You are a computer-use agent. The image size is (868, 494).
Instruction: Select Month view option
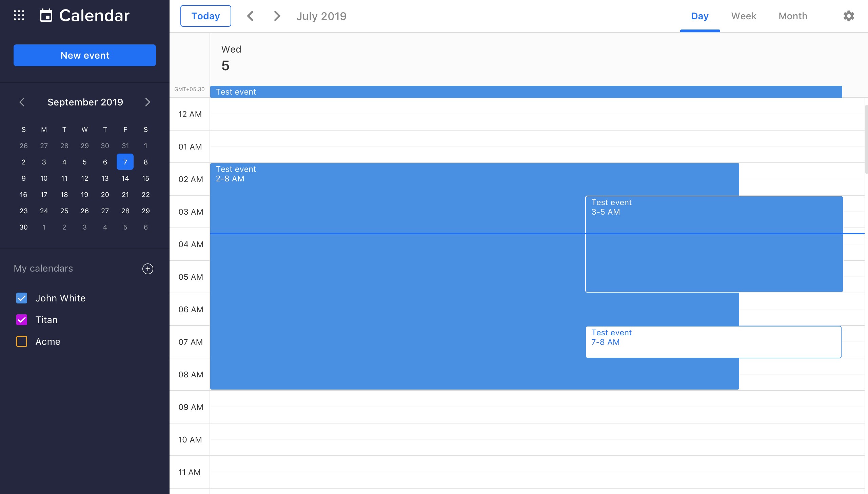793,16
